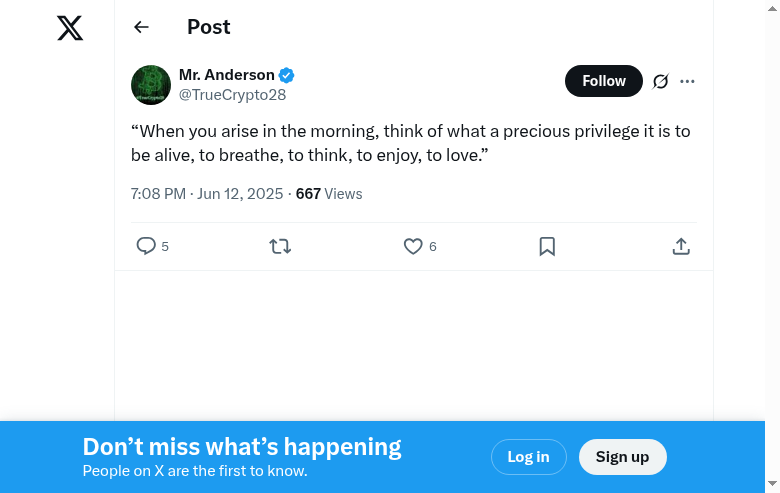Click the verified blue checkmark badge
The width and height of the screenshot is (780, 493).
[287, 75]
